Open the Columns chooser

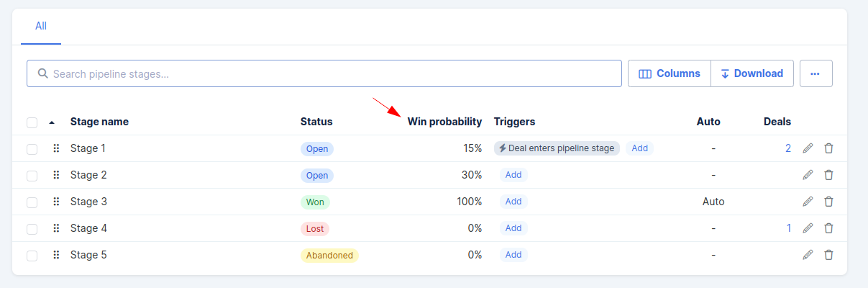tap(670, 73)
